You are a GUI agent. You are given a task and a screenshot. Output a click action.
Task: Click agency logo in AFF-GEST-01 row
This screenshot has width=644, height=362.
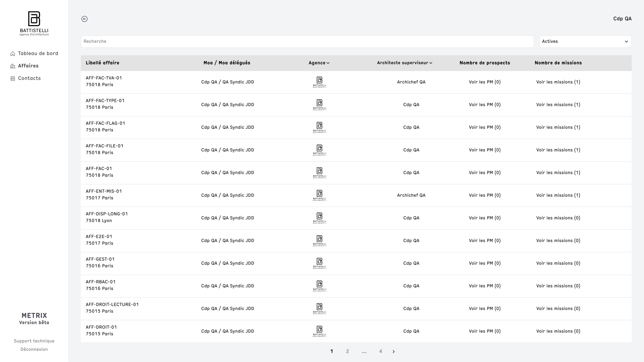pyautogui.click(x=319, y=263)
